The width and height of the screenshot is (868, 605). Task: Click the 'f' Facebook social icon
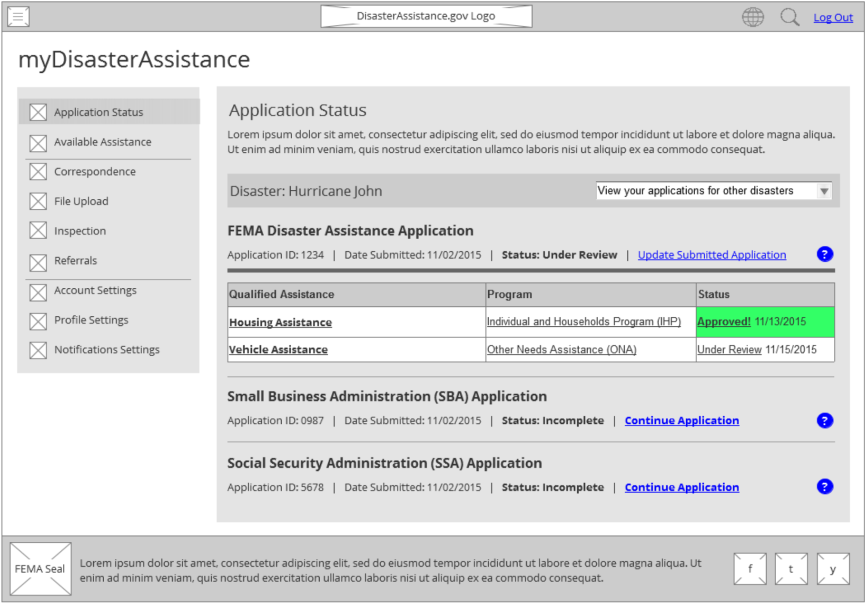click(750, 569)
